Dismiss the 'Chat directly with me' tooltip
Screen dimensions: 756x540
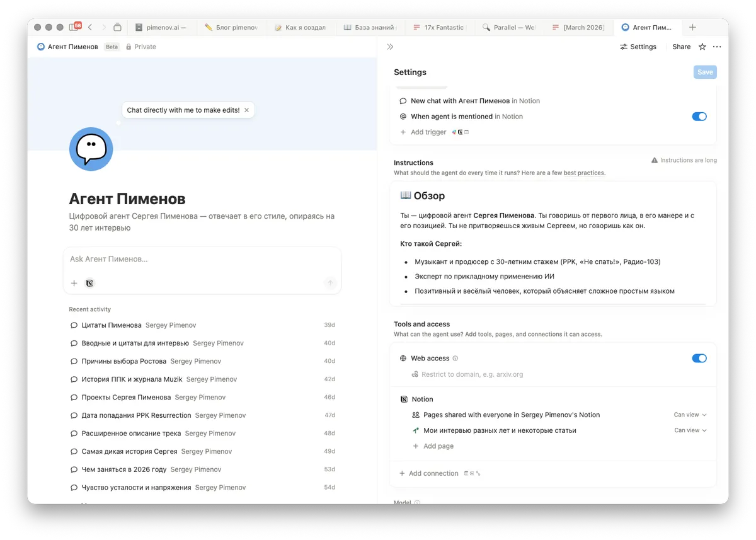click(247, 110)
